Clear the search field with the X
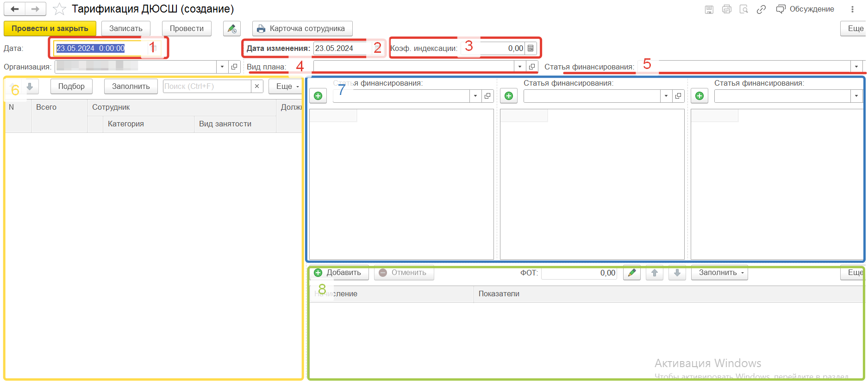 click(257, 86)
